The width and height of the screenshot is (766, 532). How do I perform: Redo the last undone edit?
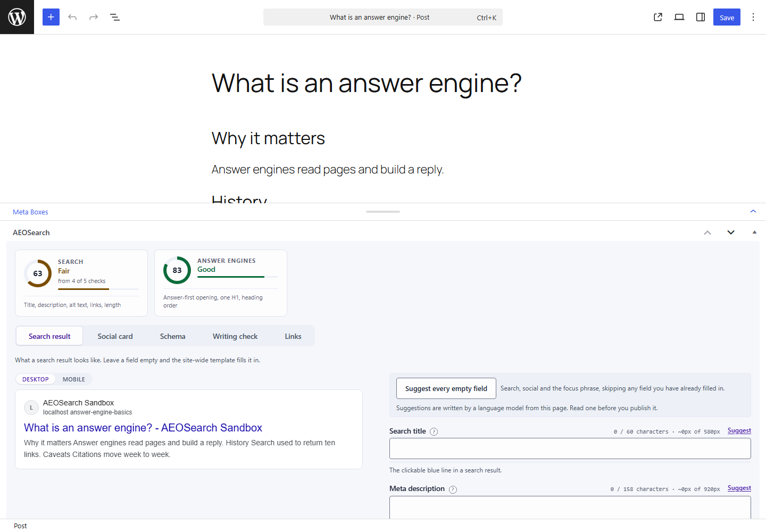tap(94, 17)
